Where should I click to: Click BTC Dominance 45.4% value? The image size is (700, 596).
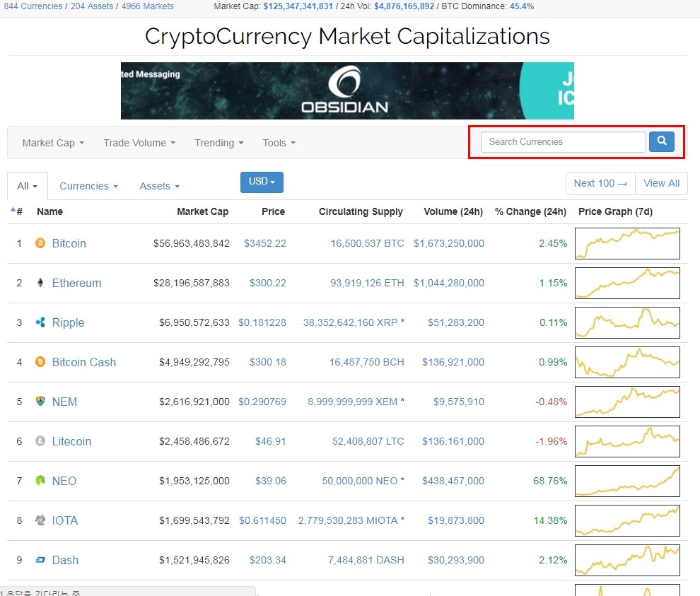[x=522, y=6]
